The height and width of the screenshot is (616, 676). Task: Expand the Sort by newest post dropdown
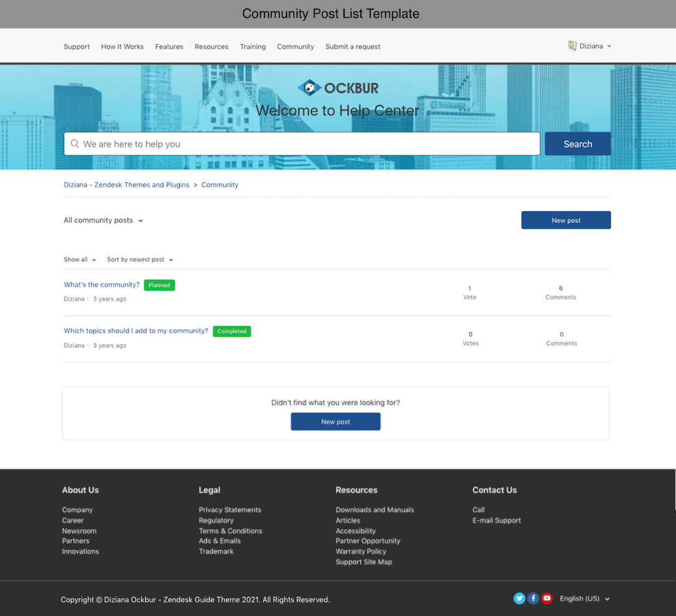[x=140, y=259]
